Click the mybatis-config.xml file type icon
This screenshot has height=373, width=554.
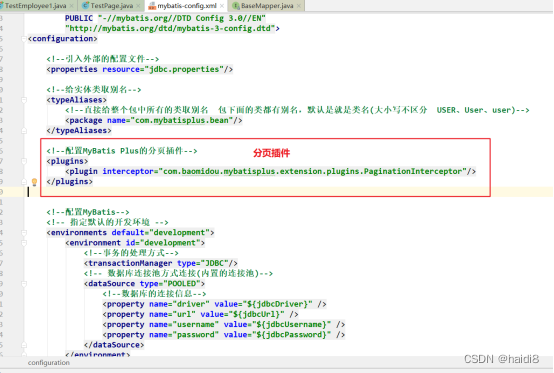(152, 6)
